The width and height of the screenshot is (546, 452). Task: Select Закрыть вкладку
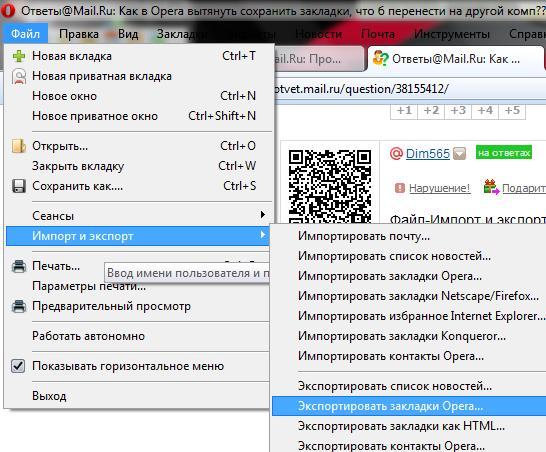(x=138, y=166)
